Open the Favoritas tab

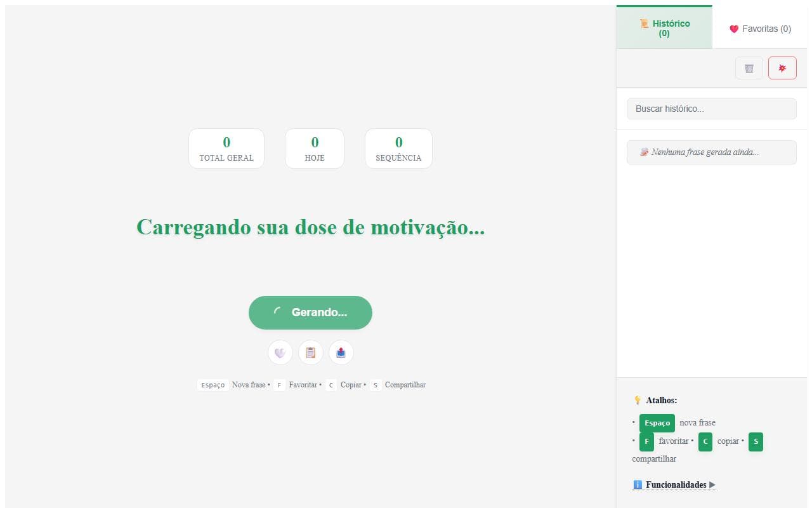pyautogui.click(x=760, y=29)
